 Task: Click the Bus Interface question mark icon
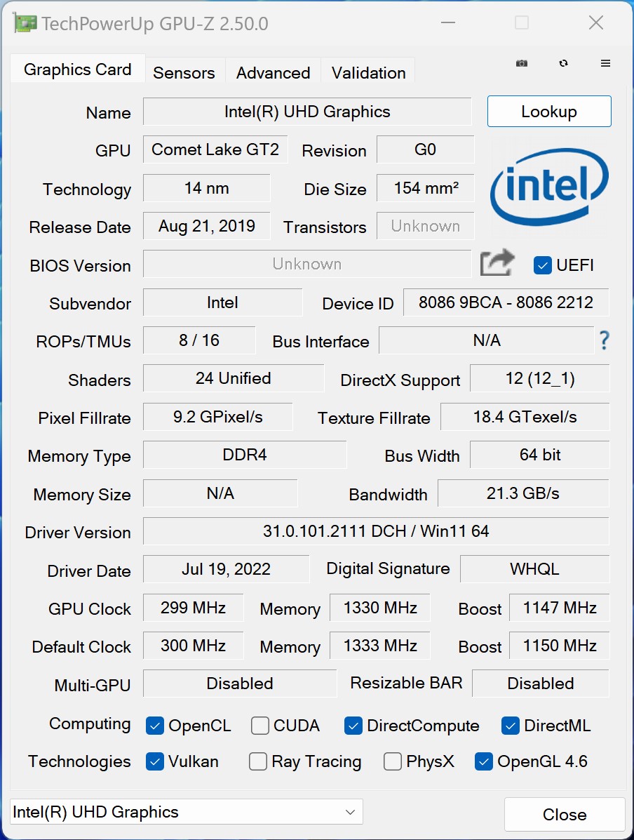[604, 341]
